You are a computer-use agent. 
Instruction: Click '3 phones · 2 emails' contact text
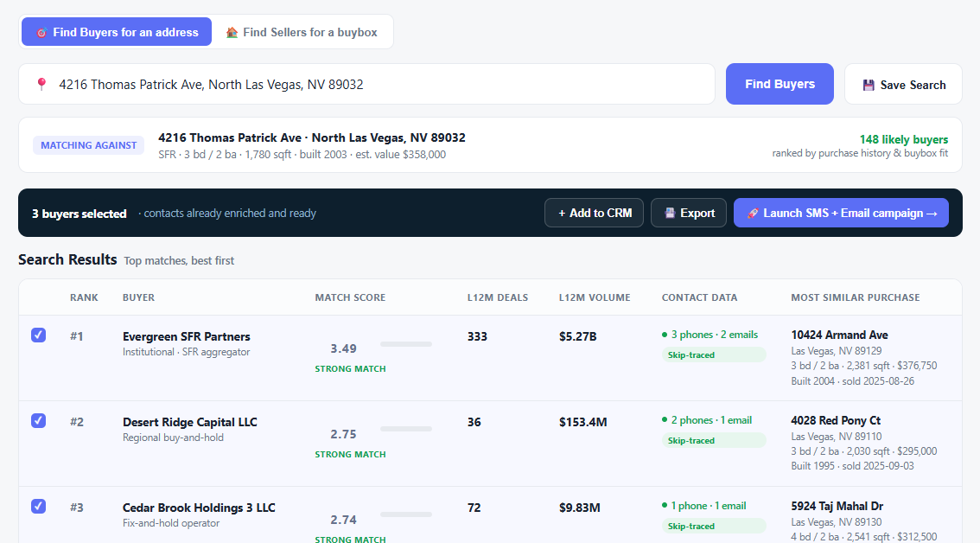[x=715, y=335]
